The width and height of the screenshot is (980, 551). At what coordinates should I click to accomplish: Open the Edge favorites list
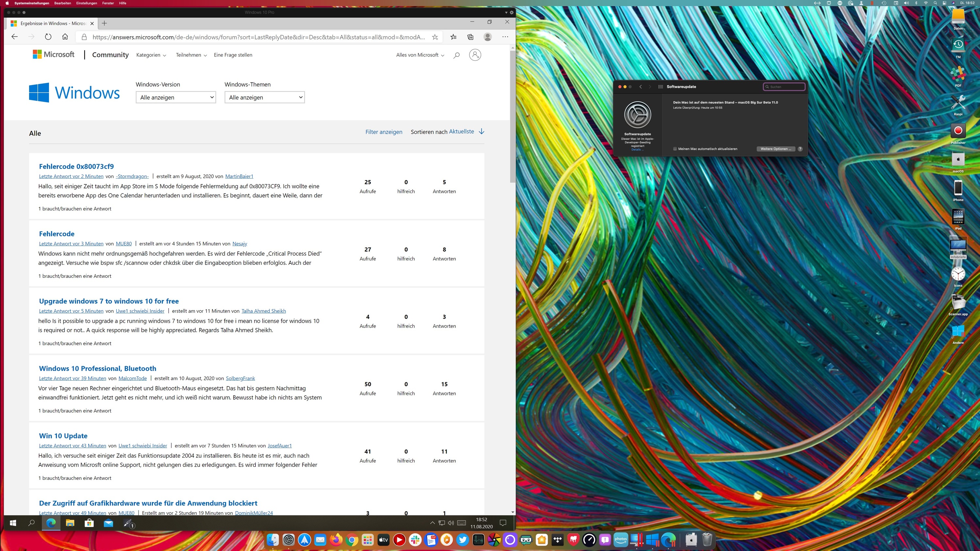coord(453,37)
